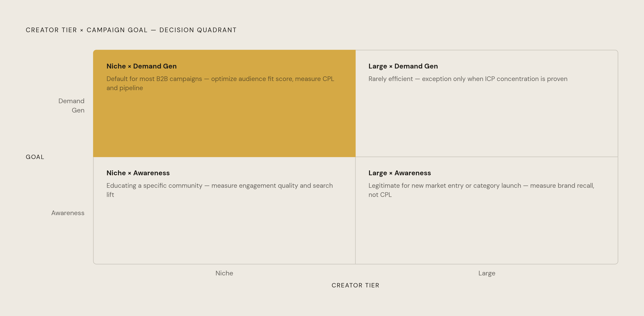Click the 'Niche' column label below the grid
The width and height of the screenshot is (644, 316).
pyautogui.click(x=224, y=273)
